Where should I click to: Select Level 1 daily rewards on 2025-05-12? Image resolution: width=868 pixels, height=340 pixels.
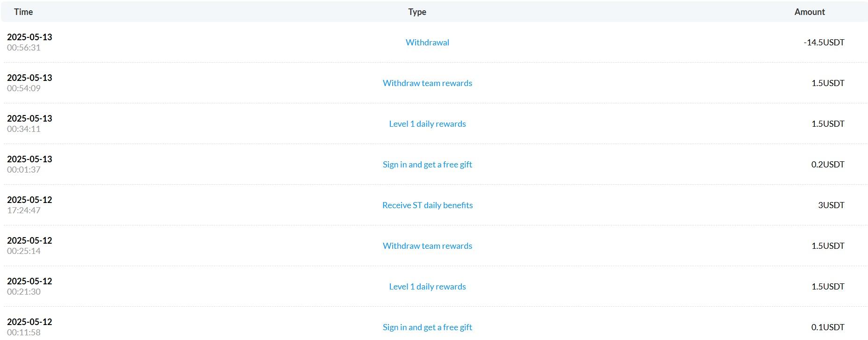pos(427,286)
